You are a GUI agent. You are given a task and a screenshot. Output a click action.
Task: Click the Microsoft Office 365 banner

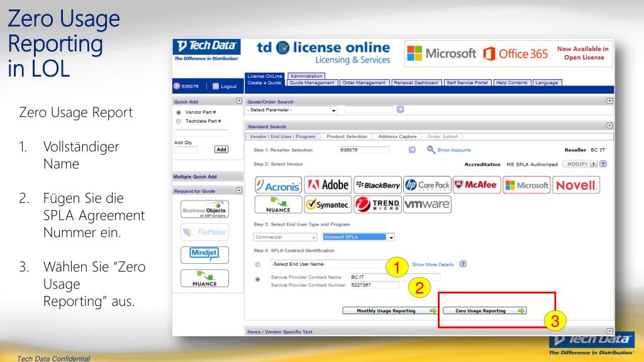508,53
